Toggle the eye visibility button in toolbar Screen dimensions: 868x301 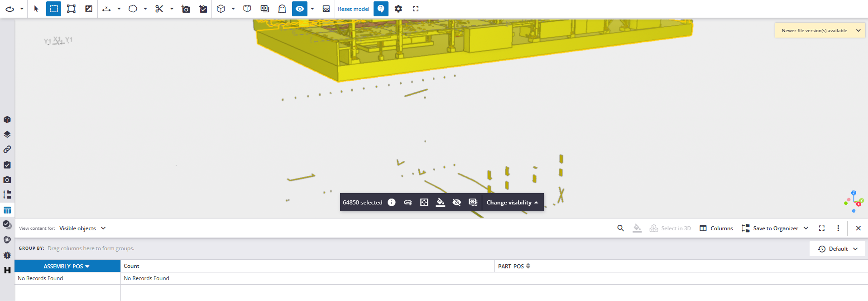[x=300, y=9]
